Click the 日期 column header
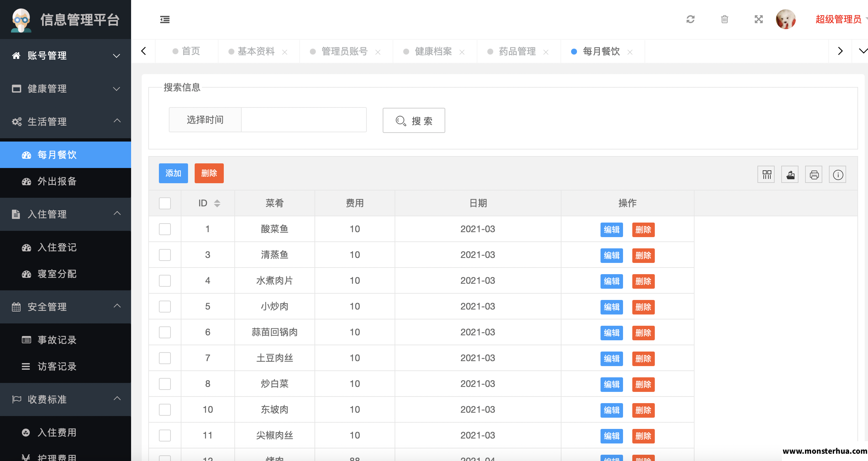868x461 pixels. pyautogui.click(x=478, y=203)
